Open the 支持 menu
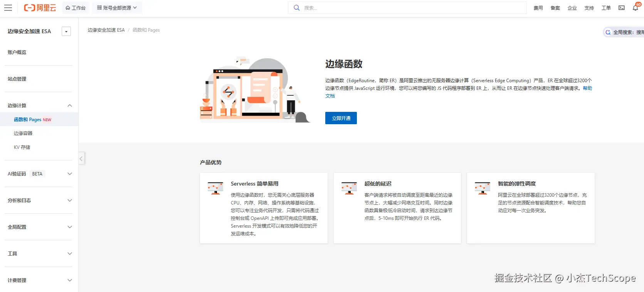Image resolution: width=644 pixels, height=292 pixels. [589, 8]
